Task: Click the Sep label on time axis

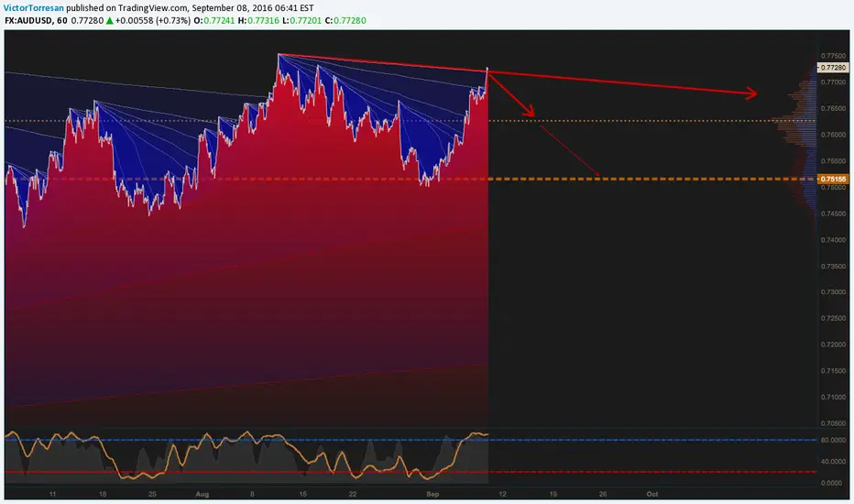Action: (432, 494)
